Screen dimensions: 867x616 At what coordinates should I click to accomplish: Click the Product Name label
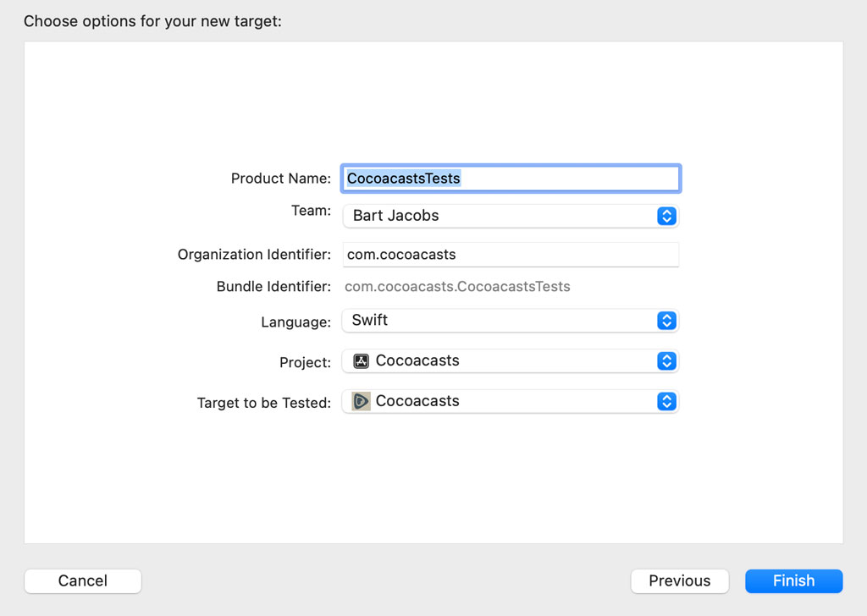point(281,179)
